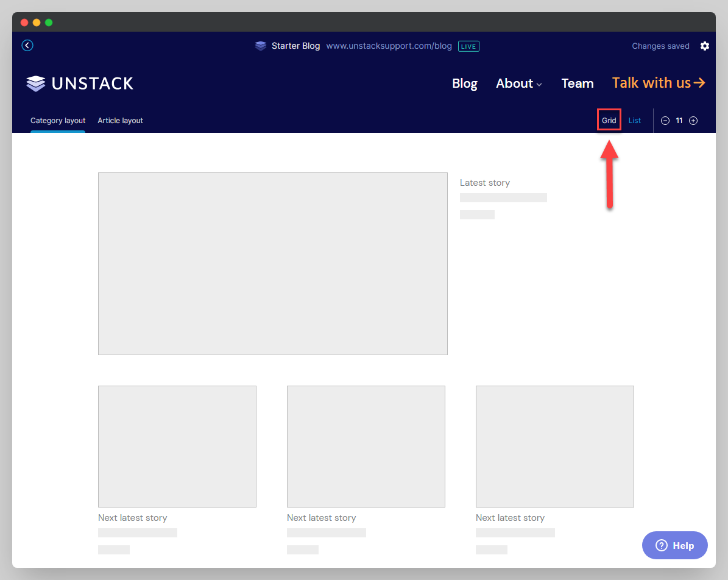Click the LIVE status badge

coord(468,46)
